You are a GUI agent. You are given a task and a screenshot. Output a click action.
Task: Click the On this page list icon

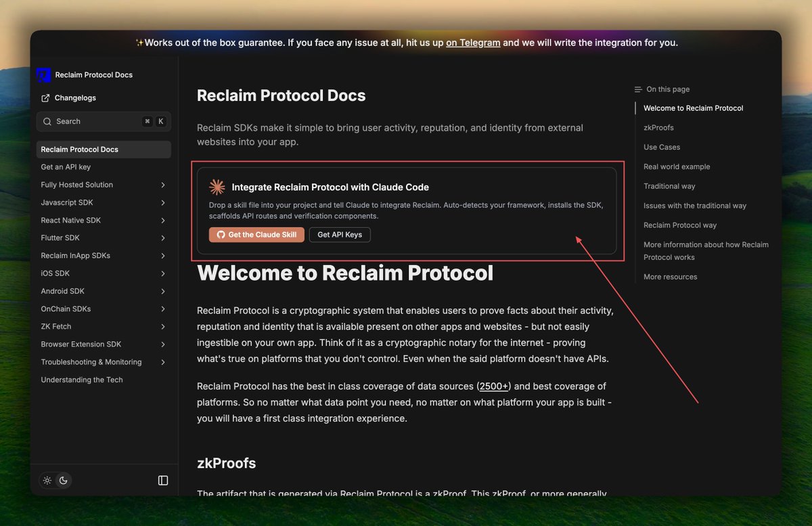(x=638, y=89)
